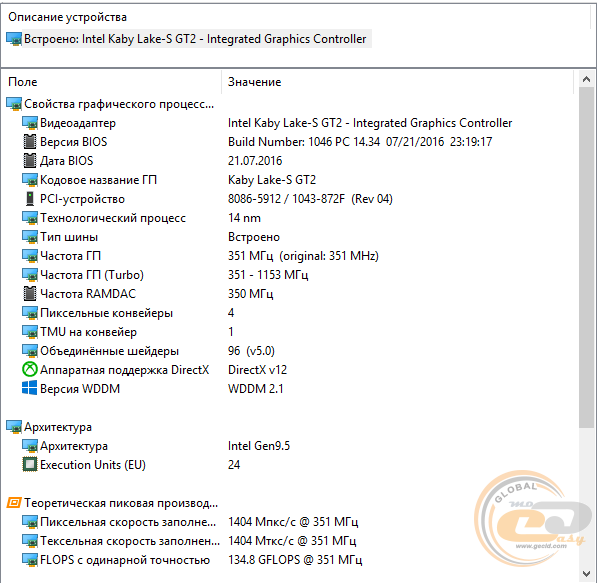Screen dimensions: 597x583
Task: Click the 21.07.2016 BIOS date value
Action: [x=255, y=161]
